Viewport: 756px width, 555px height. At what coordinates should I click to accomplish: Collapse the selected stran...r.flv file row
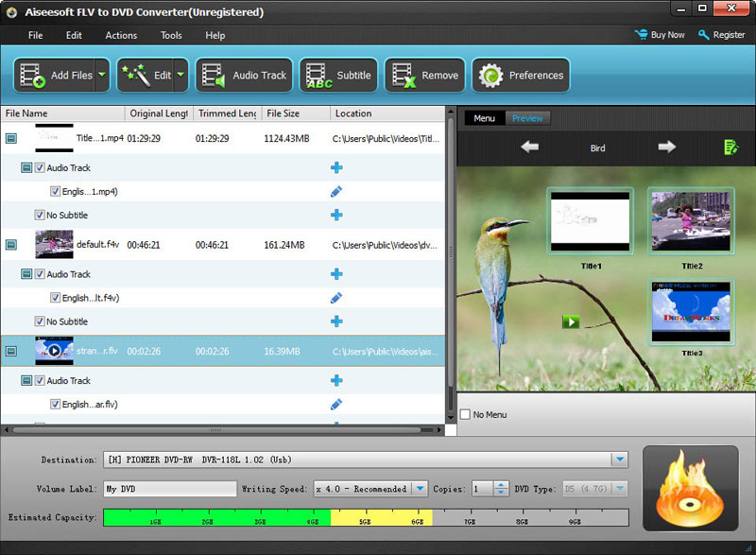(11, 351)
